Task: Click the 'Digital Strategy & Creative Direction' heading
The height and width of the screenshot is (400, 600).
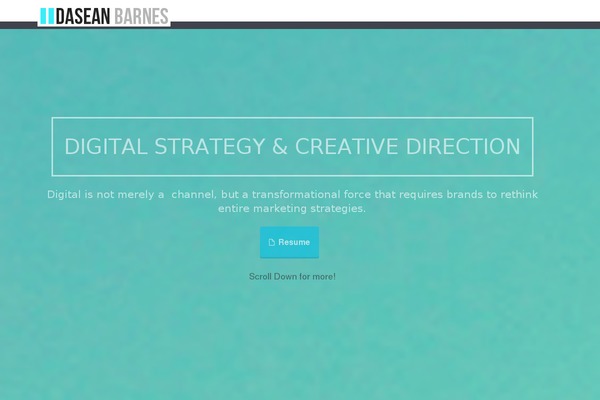Action: point(292,147)
